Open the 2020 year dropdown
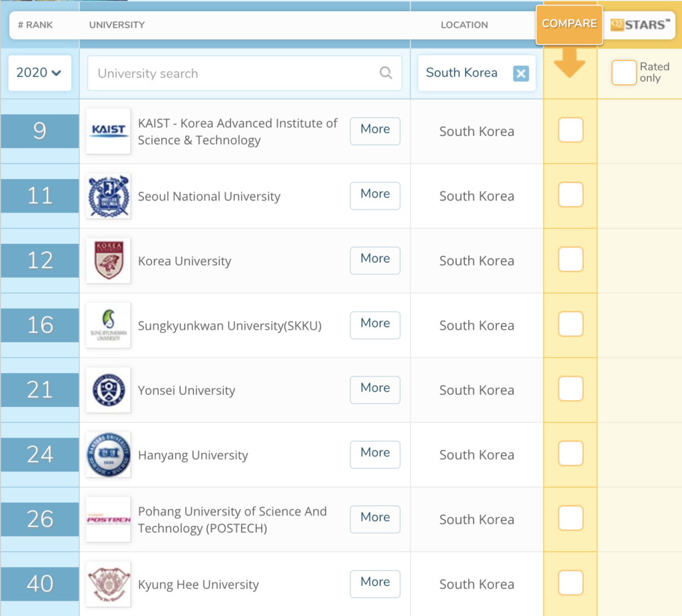682x616 pixels. tap(39, 73)
